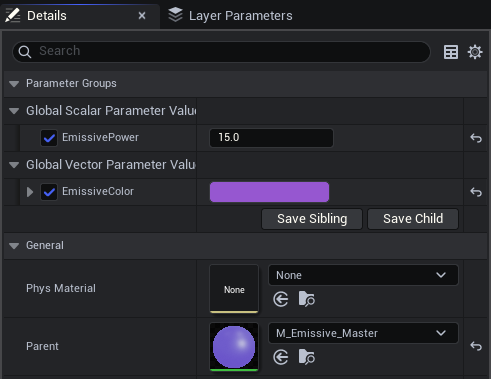Click the EmissivePower parameter label

tap(100, 137)
